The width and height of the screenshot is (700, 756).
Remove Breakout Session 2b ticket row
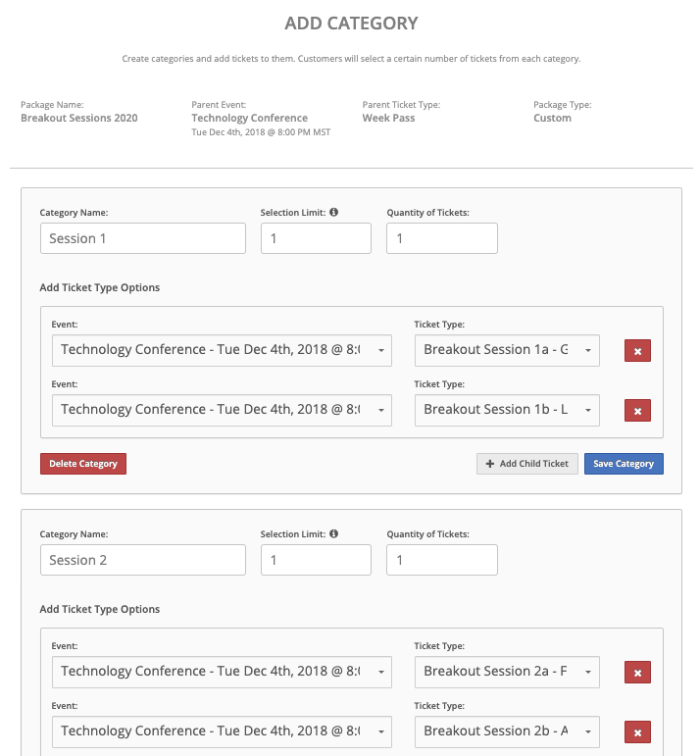[x=637, y=731]
